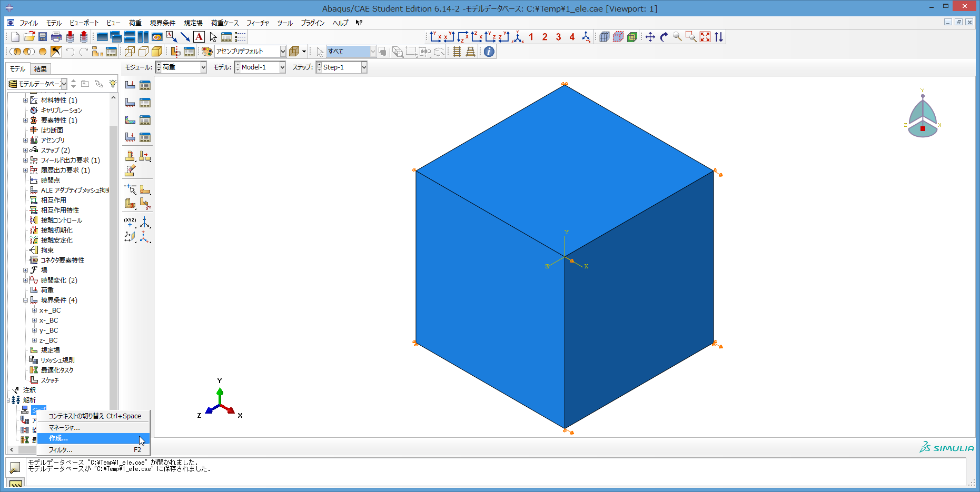Select the z-_BC boundary condition item
980x492 pixels.
48,340
